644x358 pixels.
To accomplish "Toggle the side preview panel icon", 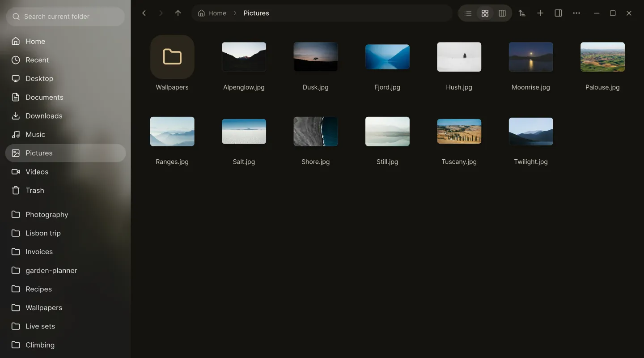I will (558, 13).
